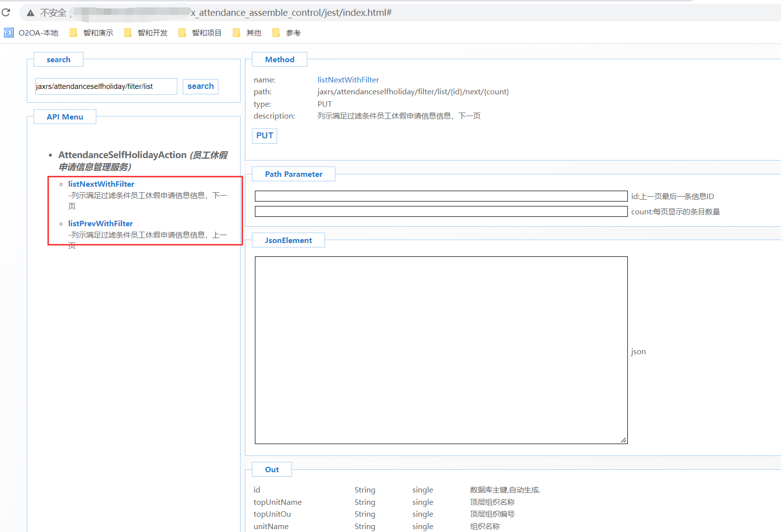Click the json textarea resize handle

point(623,440)
